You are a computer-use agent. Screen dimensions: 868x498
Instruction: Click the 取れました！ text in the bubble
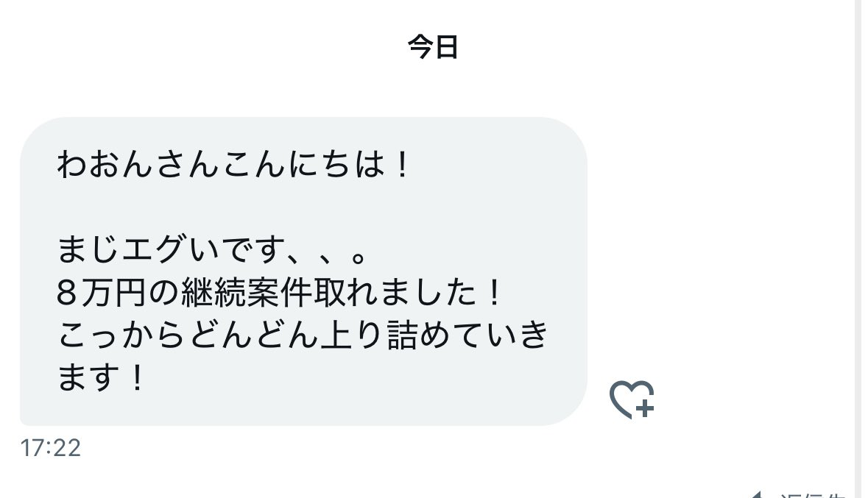408,292
